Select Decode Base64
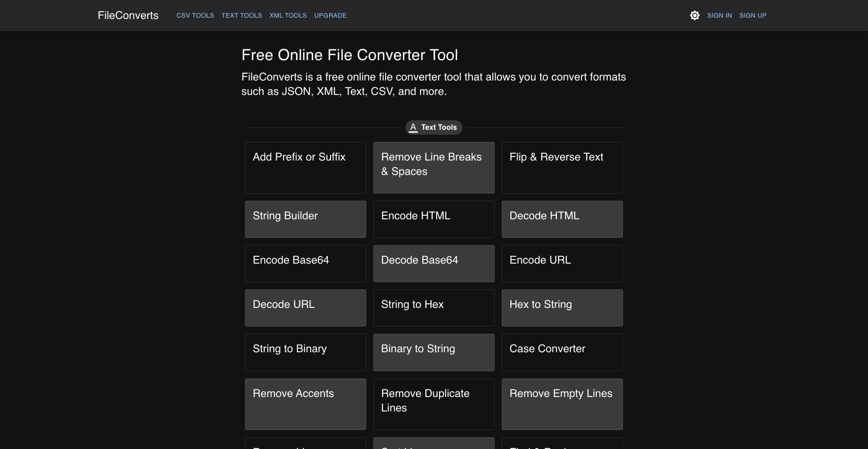Image resolution: width=868 pixels, height=449 pixels. click(x=434, y=264)
